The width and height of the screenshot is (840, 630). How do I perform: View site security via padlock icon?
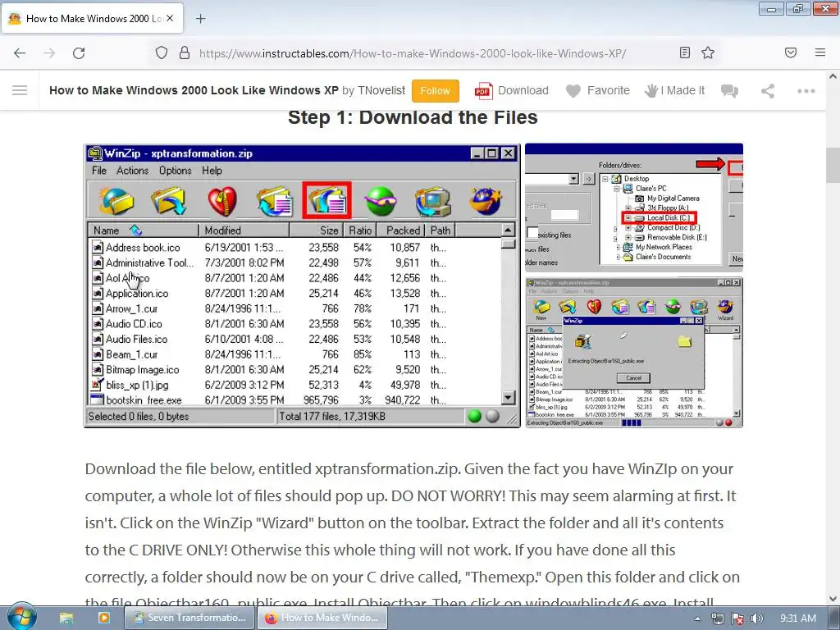tap(185, 53)
